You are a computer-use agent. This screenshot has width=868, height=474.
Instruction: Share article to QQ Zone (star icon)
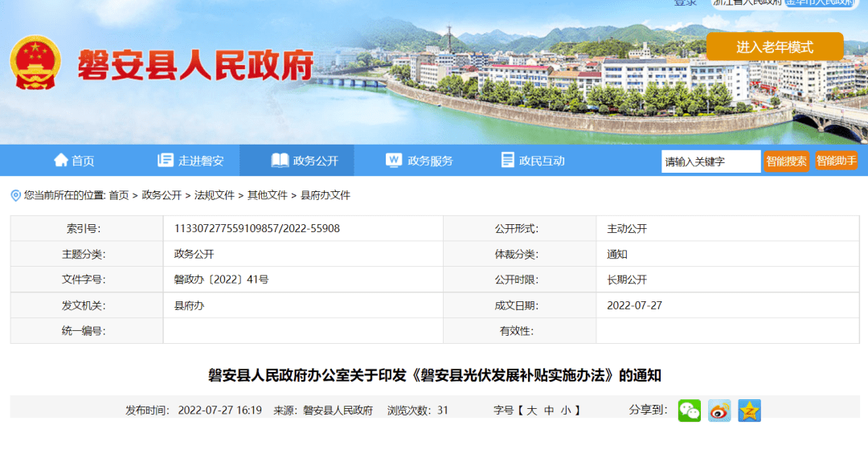[x=749, y=411]
